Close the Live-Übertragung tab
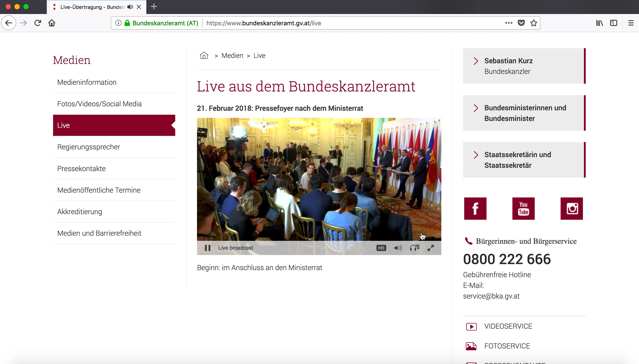The height and width of the screenshot is (364, 639). pyautogui.click(x=139, y=7)
